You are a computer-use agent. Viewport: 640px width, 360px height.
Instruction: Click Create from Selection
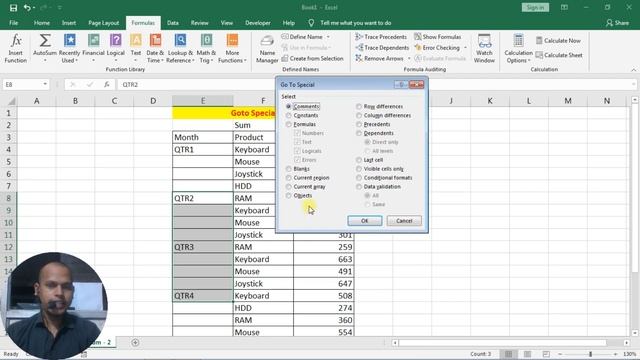pyautogui.click(x=312, y=58)
